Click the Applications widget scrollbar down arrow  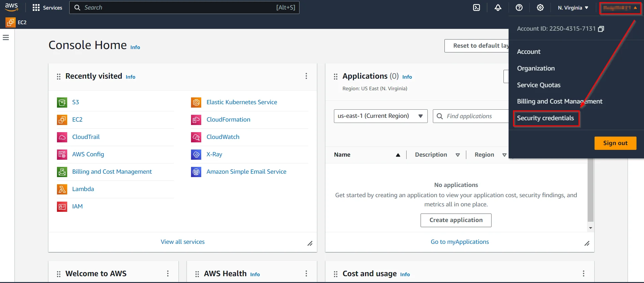tap(590, 228)
